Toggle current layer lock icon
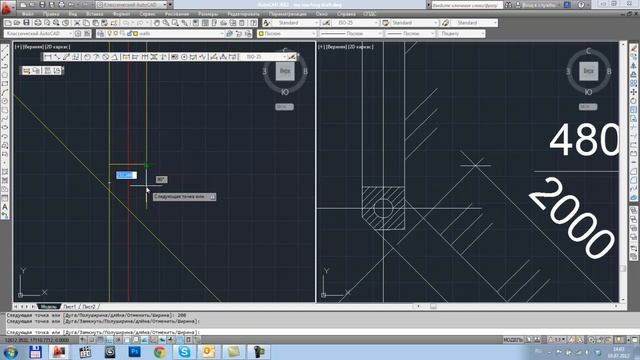 (129, 33)
